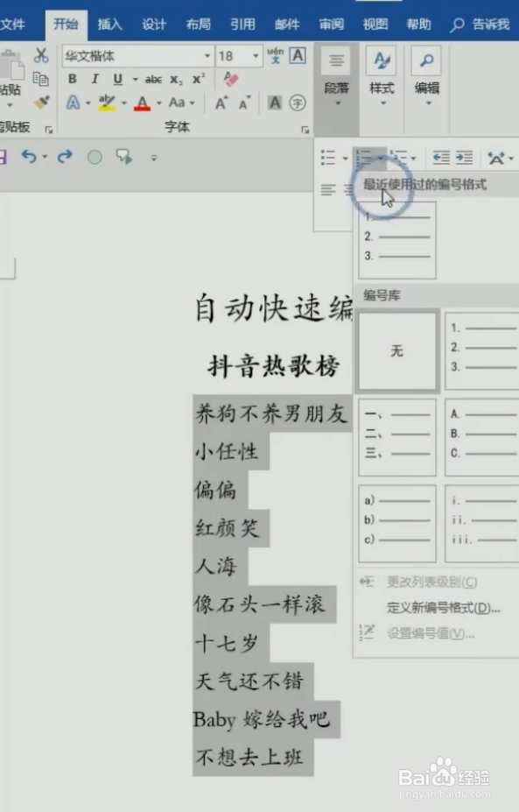Toggle Italic formatting
519x812 pixels.
[x=95, y=79]
